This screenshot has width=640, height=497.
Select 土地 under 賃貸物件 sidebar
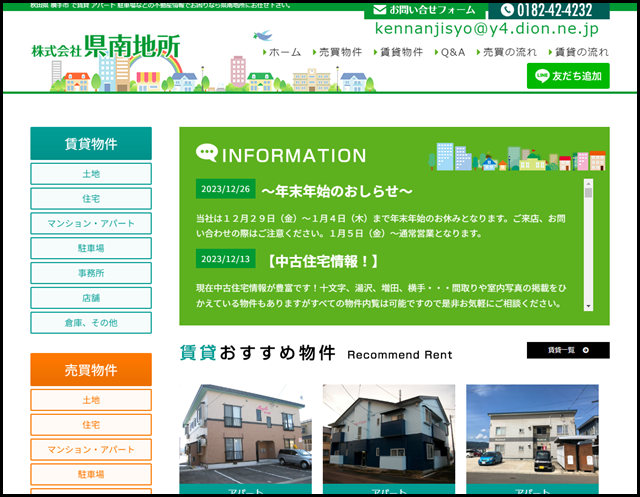91,174
